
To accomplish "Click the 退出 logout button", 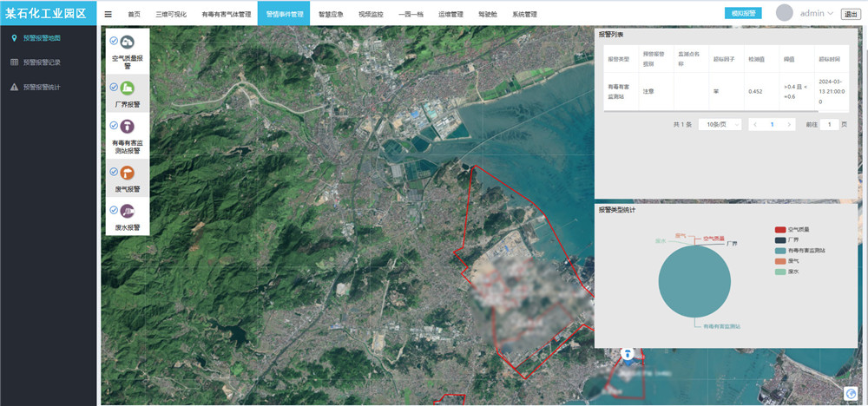I will click(x=852, y=14).
